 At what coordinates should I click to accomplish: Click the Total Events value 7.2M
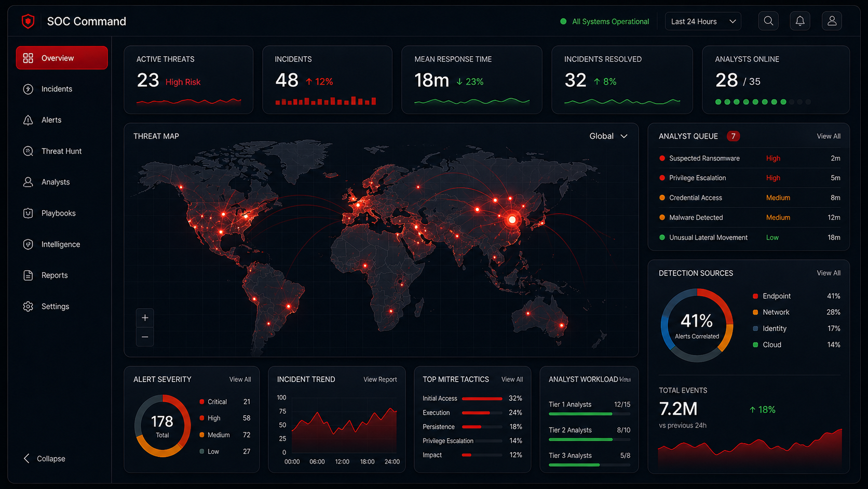coord(678,409)
